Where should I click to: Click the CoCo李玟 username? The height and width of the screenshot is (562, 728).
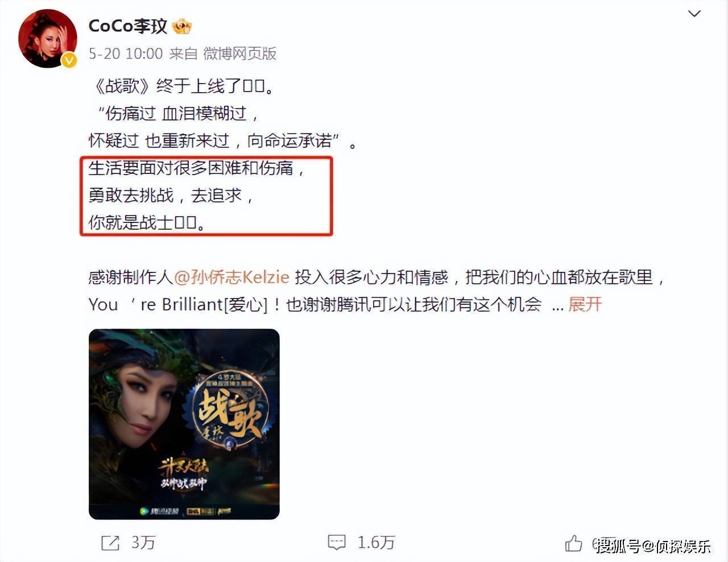[x=128, y=26]
